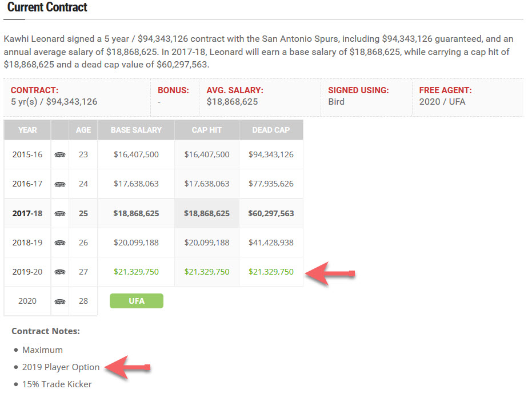
Task: Click the AGE column header
Action: pos(83,130)
